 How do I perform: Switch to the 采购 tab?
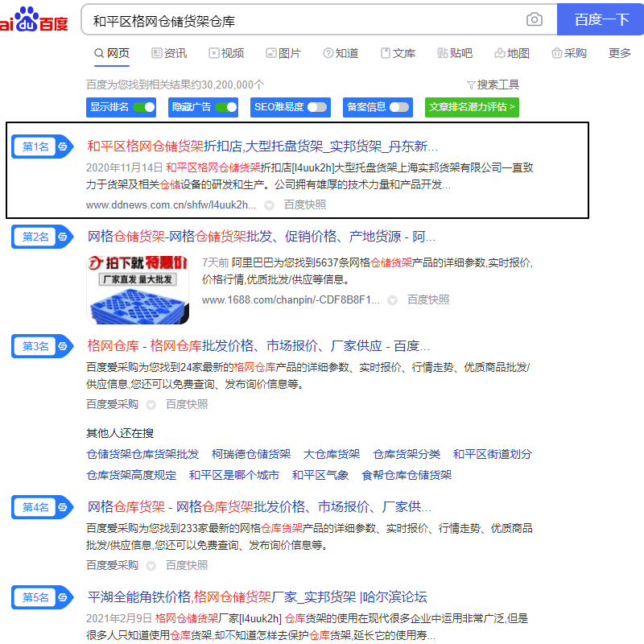pos(569,53)
